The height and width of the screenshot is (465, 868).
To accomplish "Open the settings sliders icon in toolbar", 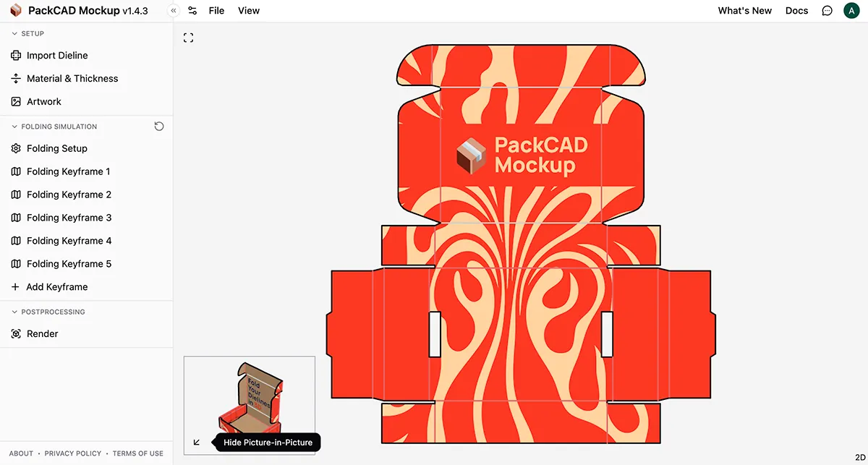I will 192,11.
